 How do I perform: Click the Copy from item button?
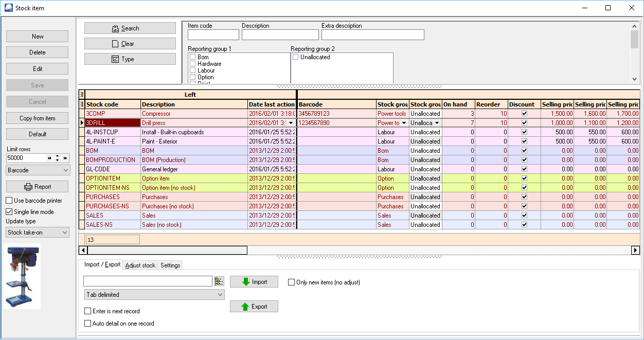pyautogui.click(x=37, y=118)
